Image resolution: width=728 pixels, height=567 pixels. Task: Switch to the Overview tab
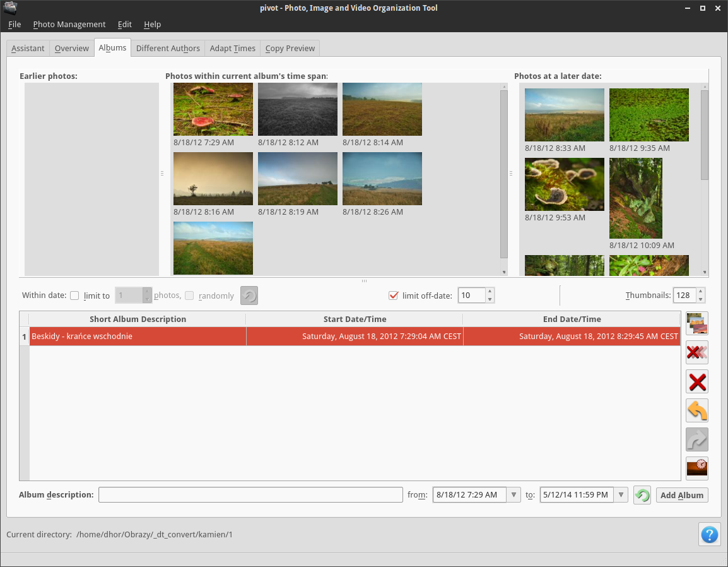[71, 49]
